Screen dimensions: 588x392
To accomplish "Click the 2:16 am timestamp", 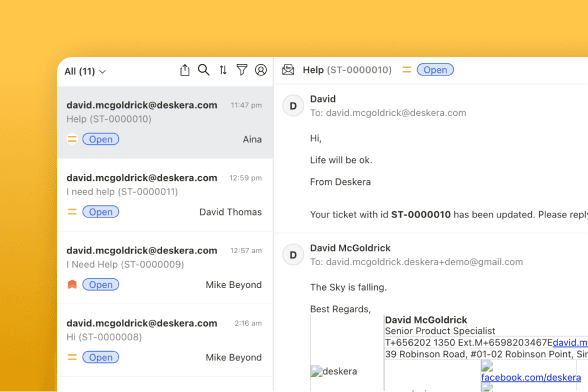I will [x=248, y=323].
